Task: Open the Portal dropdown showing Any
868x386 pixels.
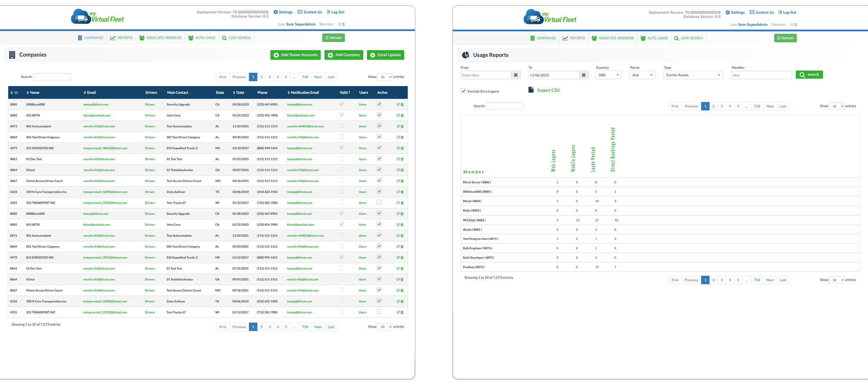Action: click(x=642, y=75)
